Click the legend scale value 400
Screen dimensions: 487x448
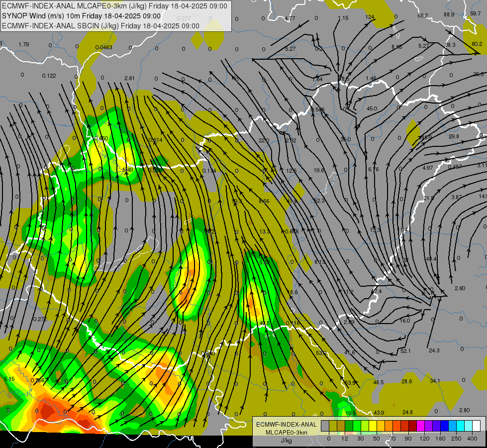tap(472, 439)
